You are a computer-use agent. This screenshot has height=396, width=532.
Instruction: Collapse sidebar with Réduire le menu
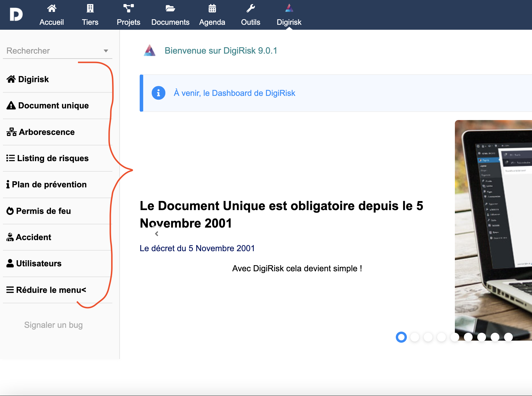tap(47, 290)
